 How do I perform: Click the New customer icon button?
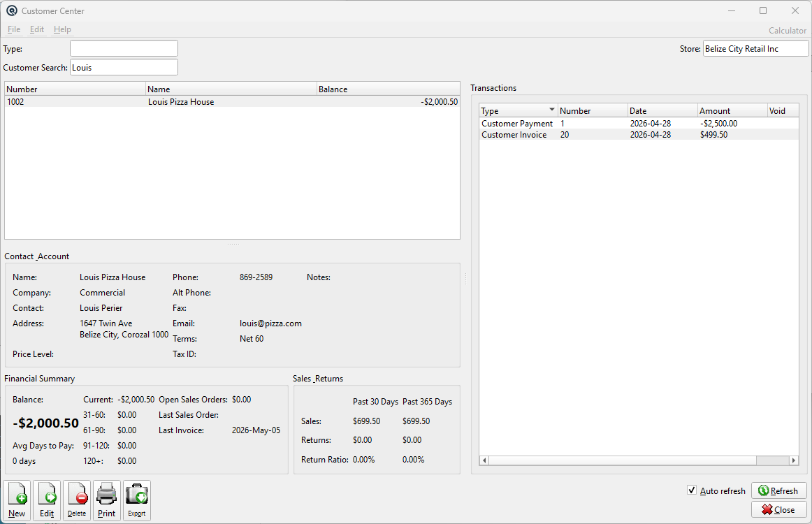tap(17, 500)
